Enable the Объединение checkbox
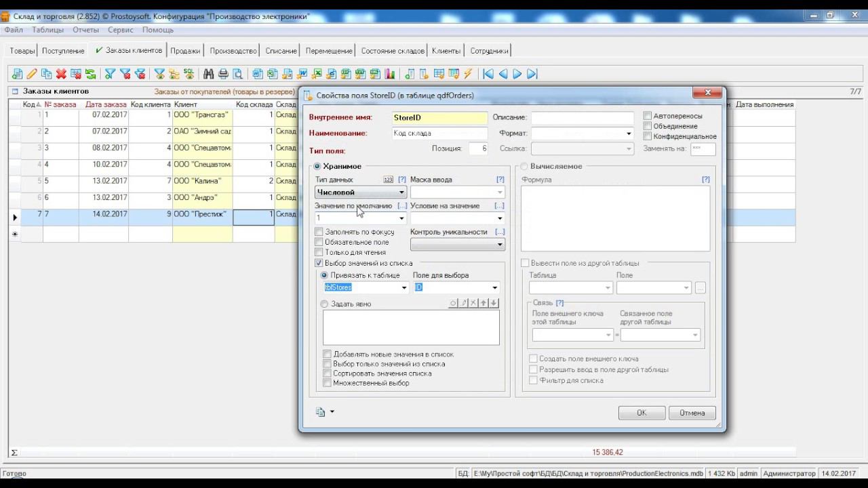The width and height of the screenshot is (868, 488). tap(648, 126)
